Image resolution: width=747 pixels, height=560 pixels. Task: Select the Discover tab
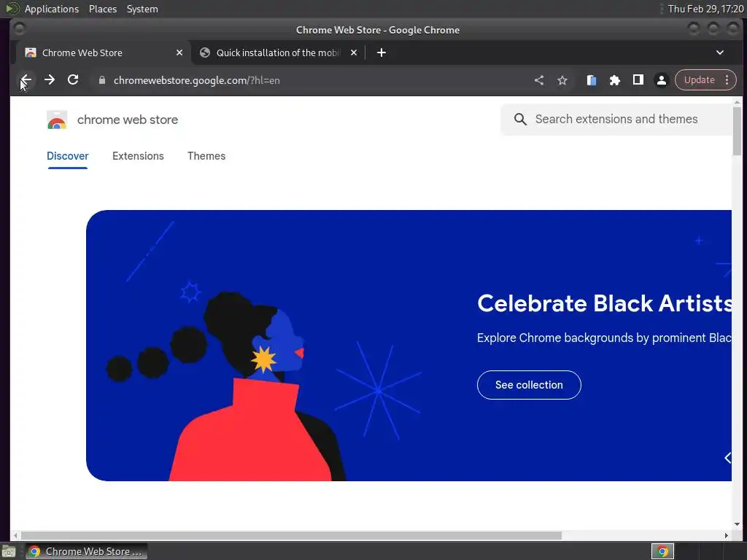pos(68,156)
